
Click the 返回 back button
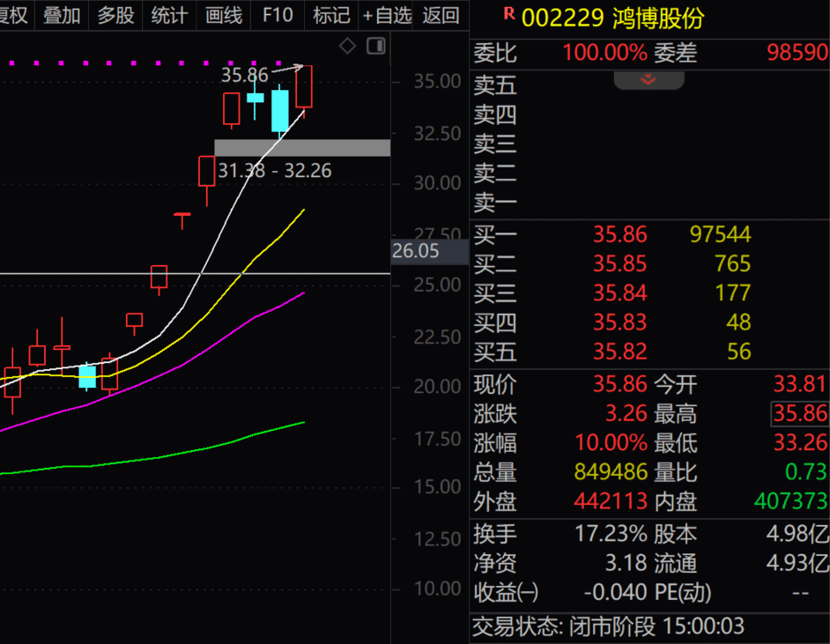tap(441, 15)
